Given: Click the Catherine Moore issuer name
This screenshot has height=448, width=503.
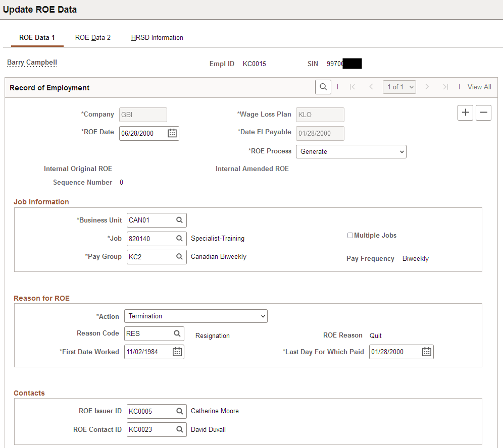Looking at the screenshot, I should [215, 411].
